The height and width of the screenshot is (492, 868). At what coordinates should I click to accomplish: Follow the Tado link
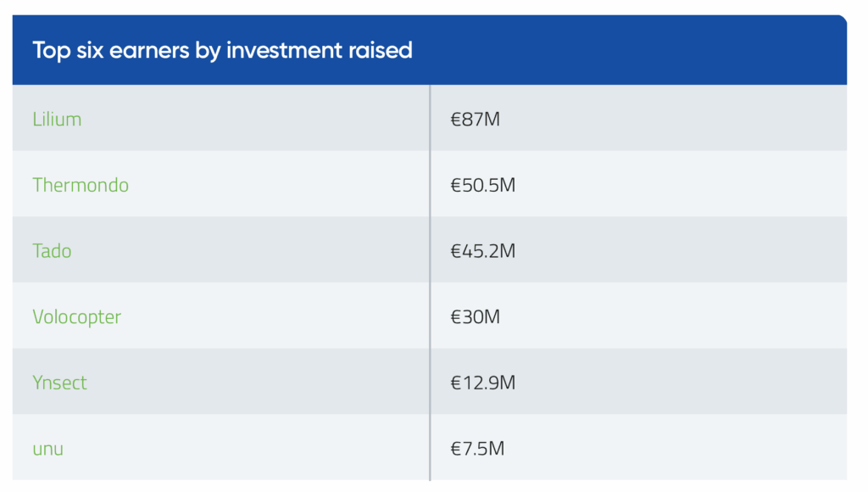point(52,251)
